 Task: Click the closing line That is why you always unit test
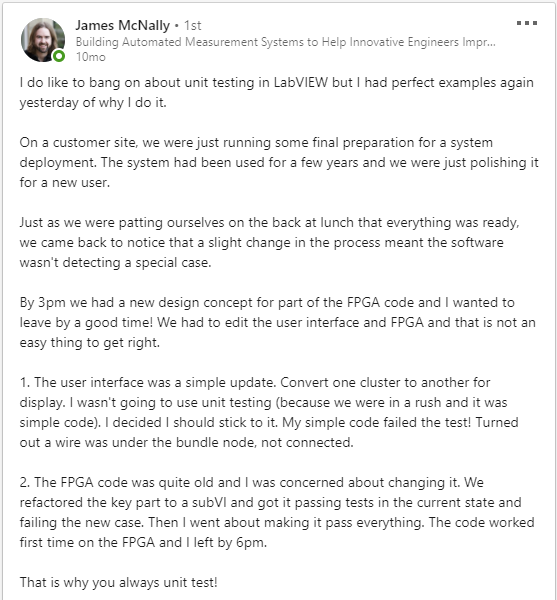(119, 582)
